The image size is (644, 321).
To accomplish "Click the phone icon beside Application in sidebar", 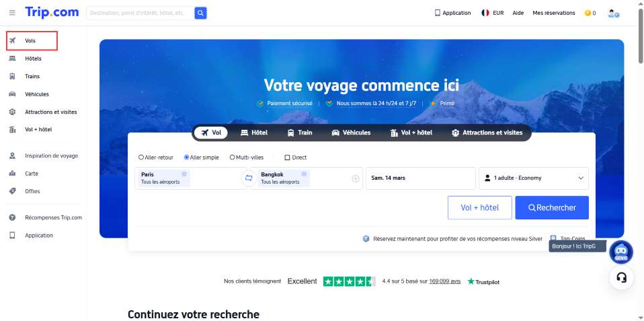I will 12,236.
